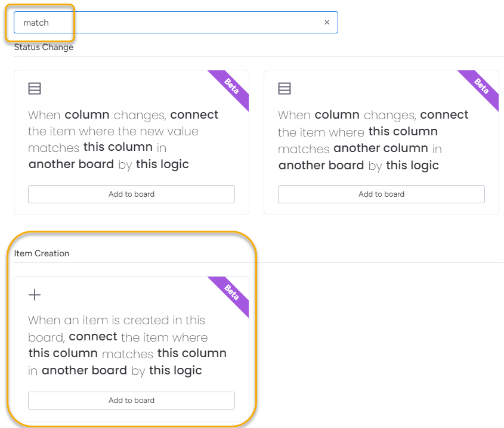
Task: Open 'this logic' in the 'another column' recipe
Action: pyautogui.click(x=412, y=165)
